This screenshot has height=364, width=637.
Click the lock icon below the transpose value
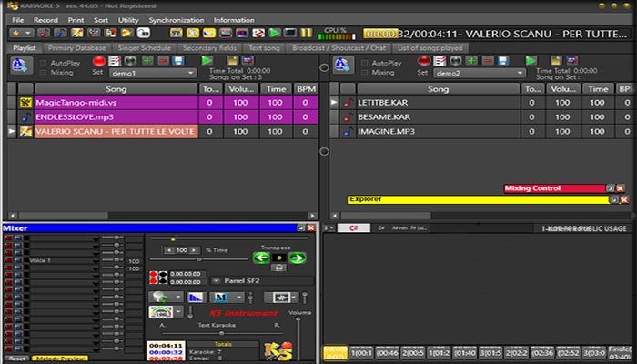pyautogui.click(x=278, y=268)
